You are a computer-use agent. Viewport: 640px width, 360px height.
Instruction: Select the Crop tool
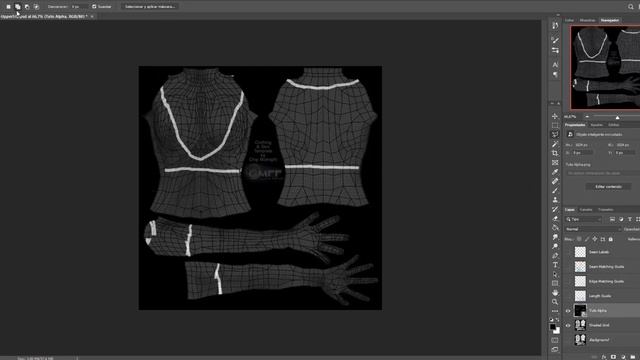(x=555, y=153)
